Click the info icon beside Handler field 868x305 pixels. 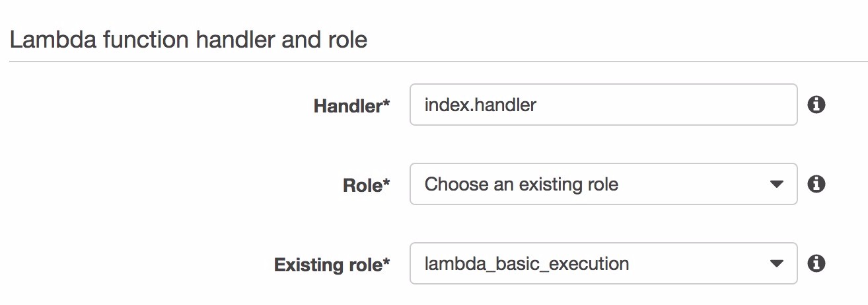pos(816,105)
